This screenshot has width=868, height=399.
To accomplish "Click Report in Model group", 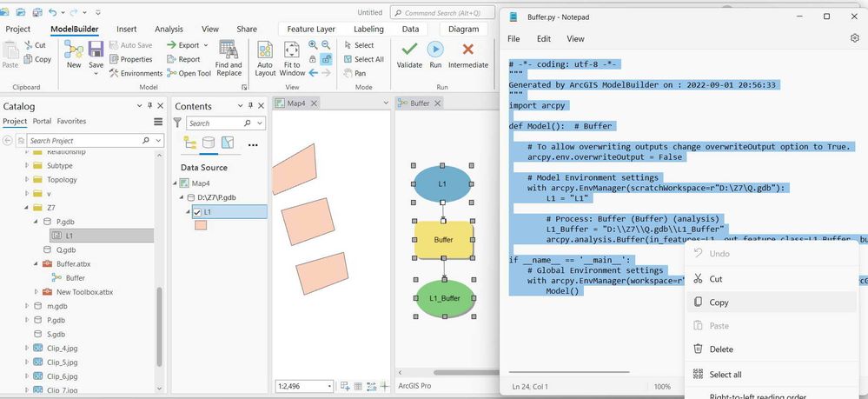I will click(183, 59).
